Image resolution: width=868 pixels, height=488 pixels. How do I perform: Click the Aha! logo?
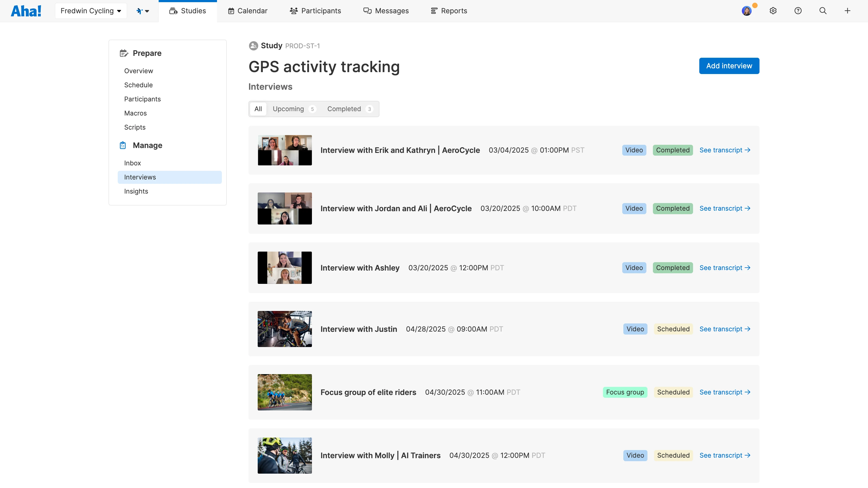(26, 11)
